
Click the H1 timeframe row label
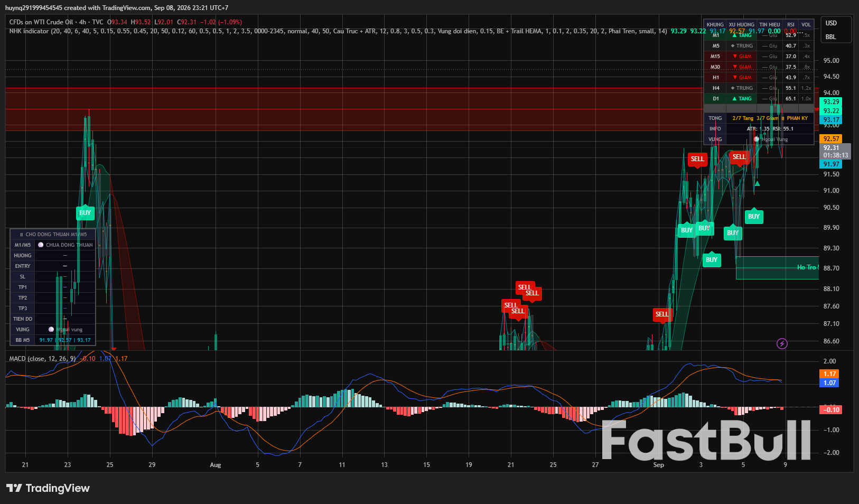click(716, 78)
